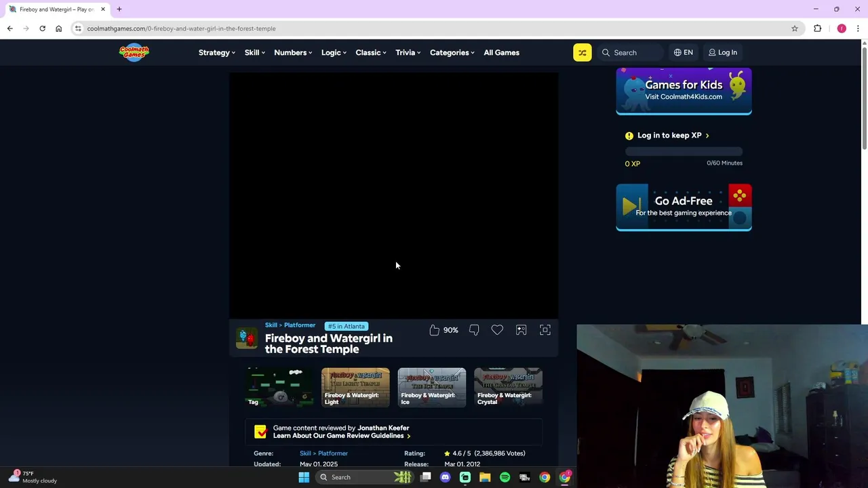Image resolution: width=868 pixels, height=488 pixels.
Task: Expand the Classic menu
Action: (x=371, y=52)
